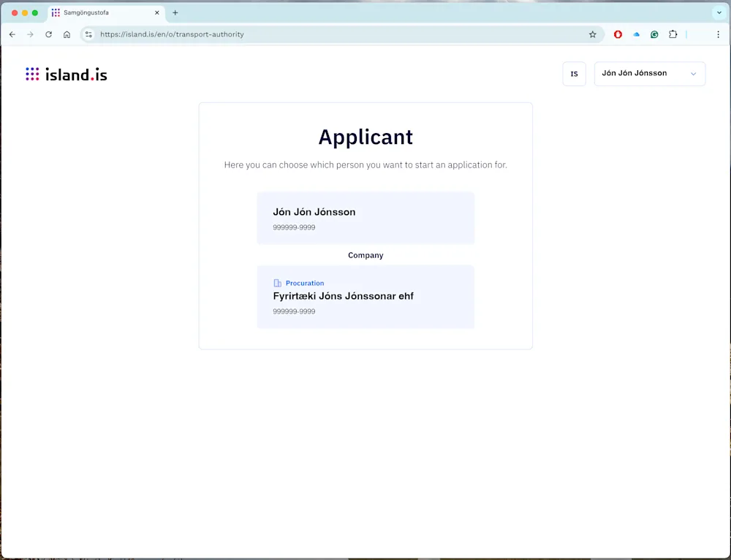The height and width of the screenshot is (560, 731).
Task: Click the chevron in the user menu
Action: coord(693,74)
